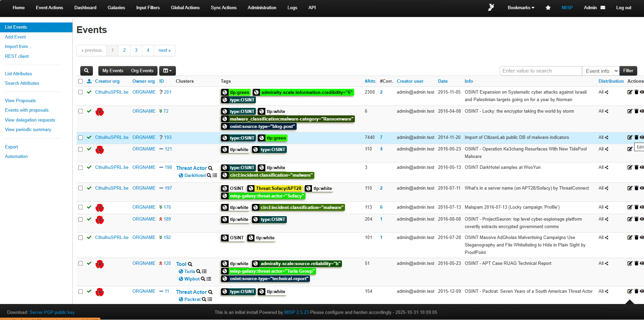Open the envelope messages icon next to Admin

pos(603,7)
